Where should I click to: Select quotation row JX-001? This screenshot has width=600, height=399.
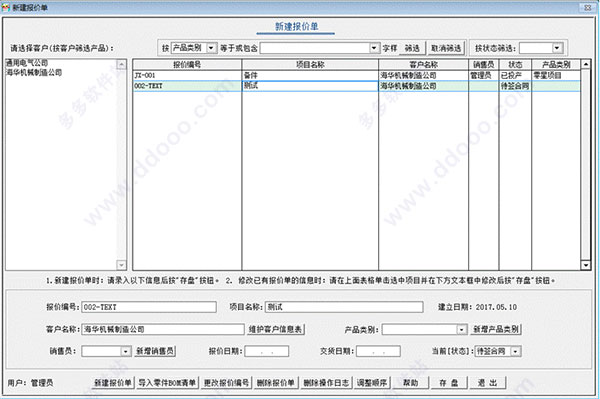pos(357,75)
